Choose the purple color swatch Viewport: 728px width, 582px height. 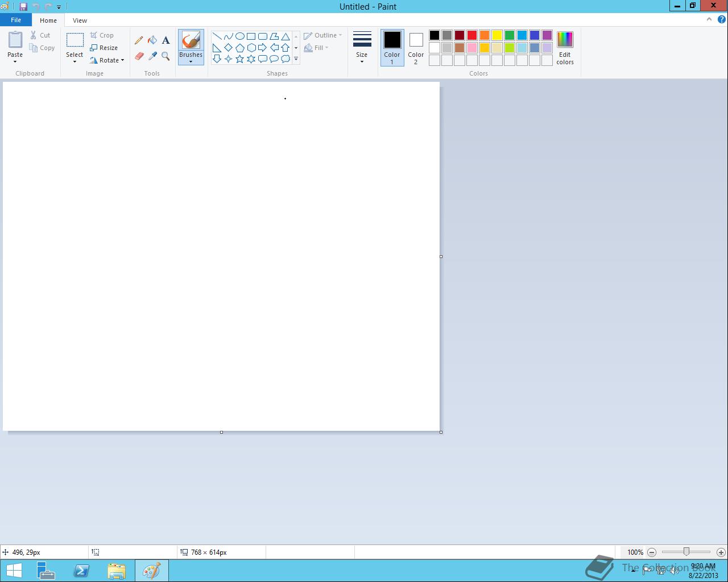coord(547,35)
